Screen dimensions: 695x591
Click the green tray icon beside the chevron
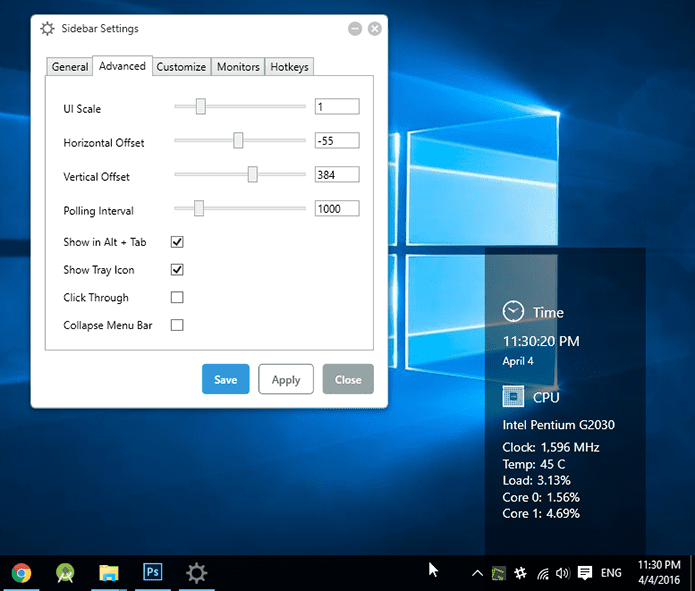tap(499, 573)
